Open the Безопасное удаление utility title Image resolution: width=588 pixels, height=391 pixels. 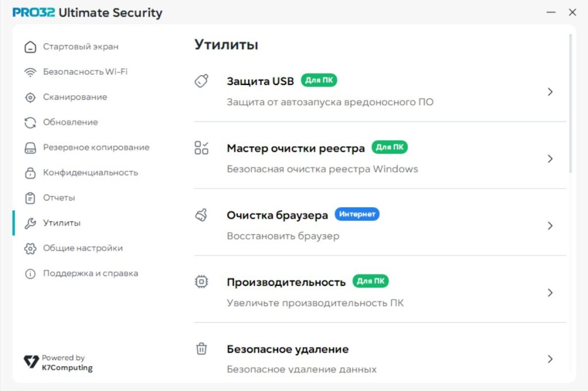pyautogui.click(x=288, y=349)
